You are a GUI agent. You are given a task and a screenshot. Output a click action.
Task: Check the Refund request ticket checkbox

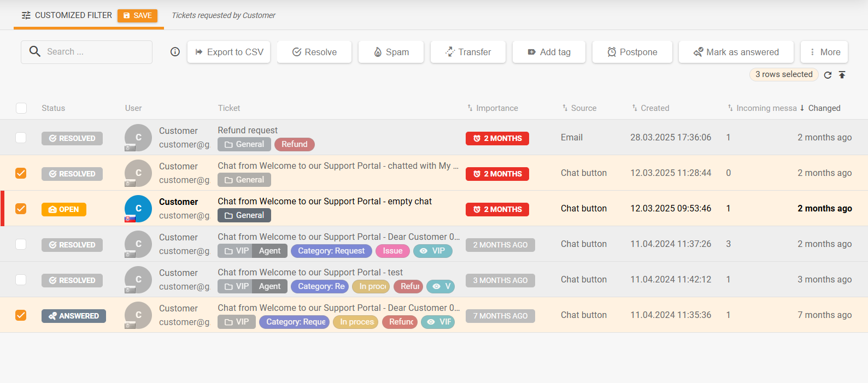21,138
